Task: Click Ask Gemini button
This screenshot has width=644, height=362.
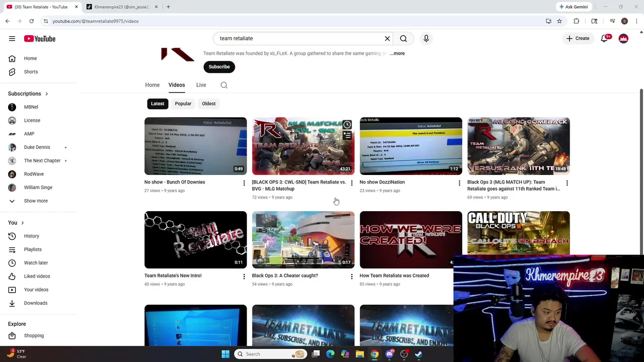Action: click(573, 7)
